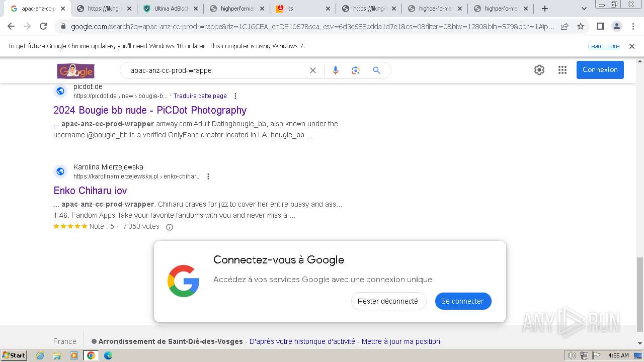Open Internet Explorer from taskbar

(40, 355)
